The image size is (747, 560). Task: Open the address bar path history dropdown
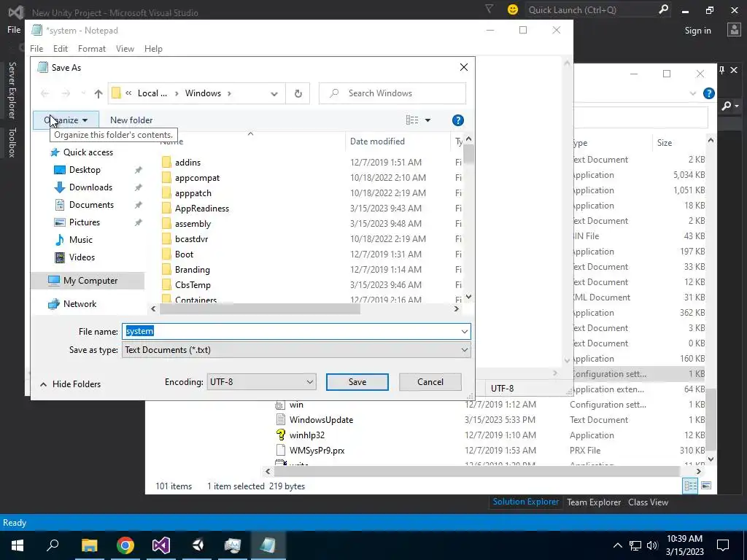point(274,94)
